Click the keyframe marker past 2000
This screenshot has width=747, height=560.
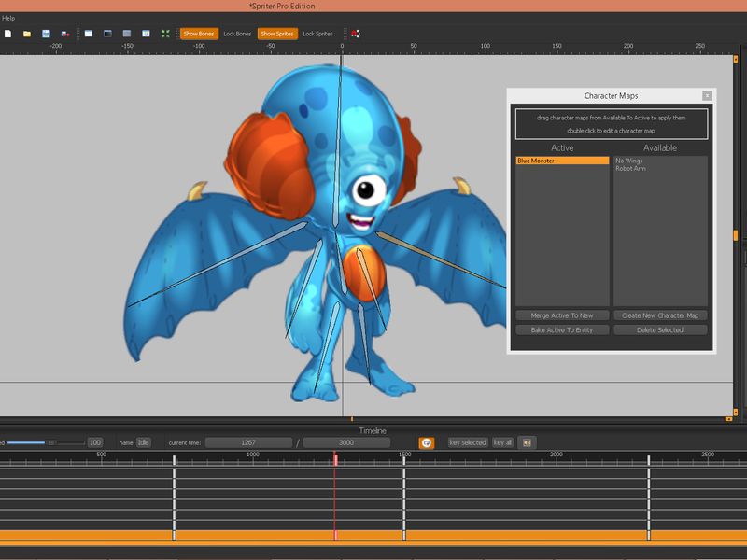tap(648, 460)
